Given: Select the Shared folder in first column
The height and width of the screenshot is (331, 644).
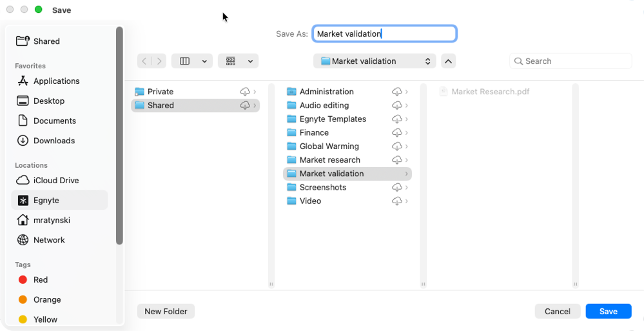Looking at the screenshot, I should (195, 105).
